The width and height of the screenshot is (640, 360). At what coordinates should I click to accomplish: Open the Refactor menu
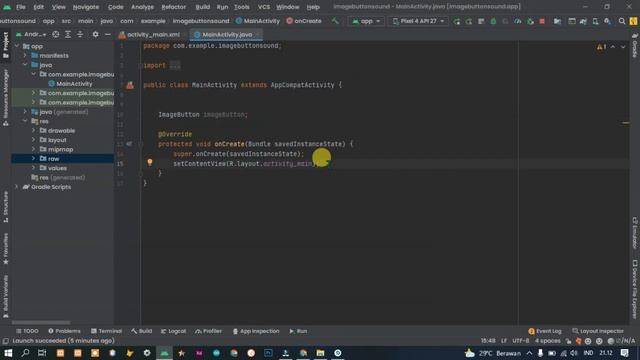pyautogui.click(x=173, y=7)
